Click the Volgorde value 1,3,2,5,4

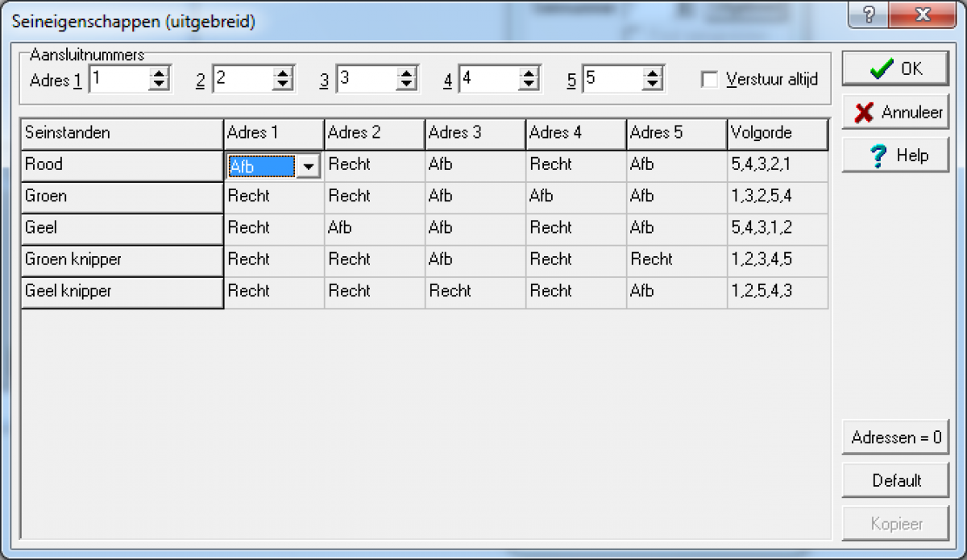pyautogui.click(x=778, y=197)
